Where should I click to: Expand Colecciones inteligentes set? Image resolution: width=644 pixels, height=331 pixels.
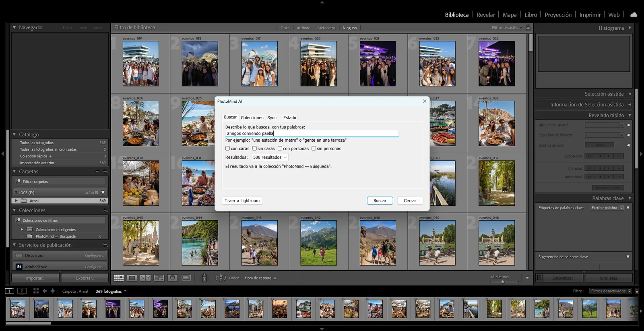(x=22, y=230)
